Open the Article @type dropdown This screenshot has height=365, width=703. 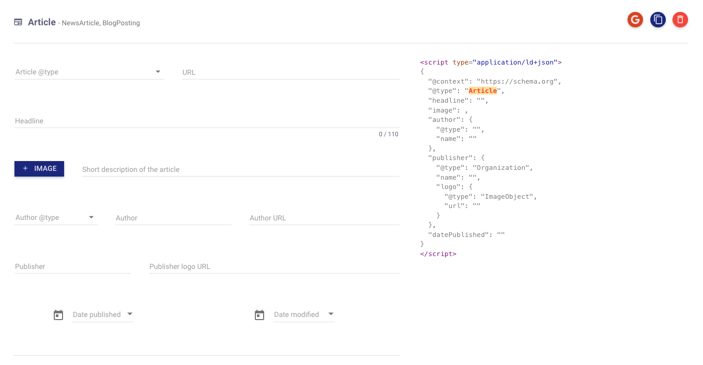point(89,72)
